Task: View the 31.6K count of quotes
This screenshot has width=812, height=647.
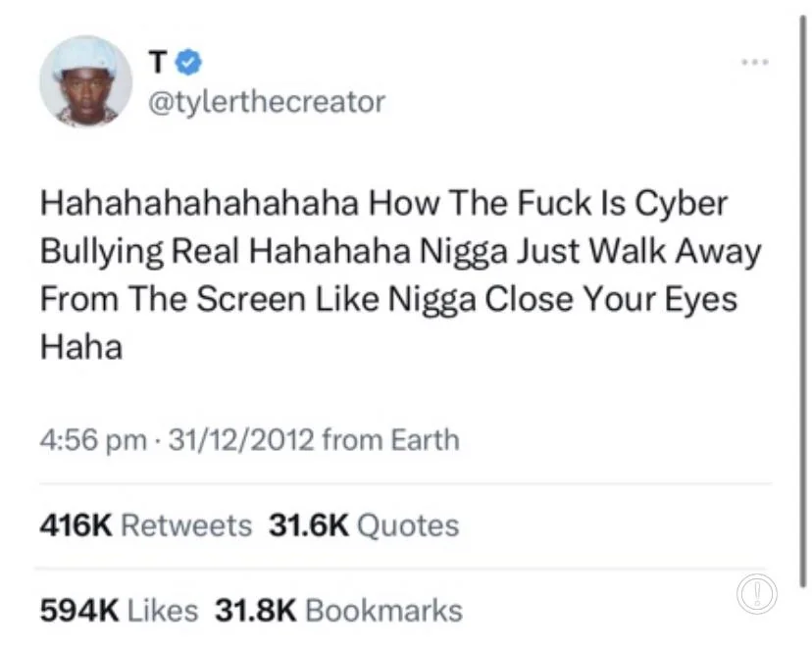Action: click(309, 525)
